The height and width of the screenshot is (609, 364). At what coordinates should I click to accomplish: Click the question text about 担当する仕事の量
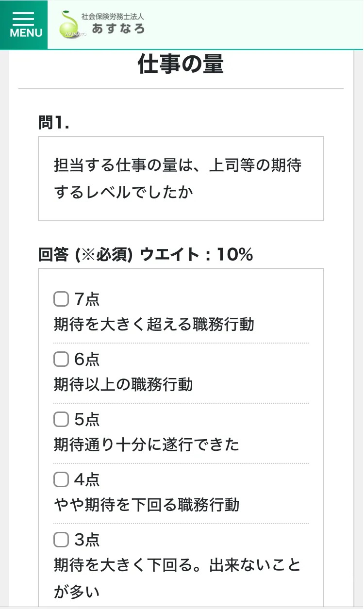(178, 179)
